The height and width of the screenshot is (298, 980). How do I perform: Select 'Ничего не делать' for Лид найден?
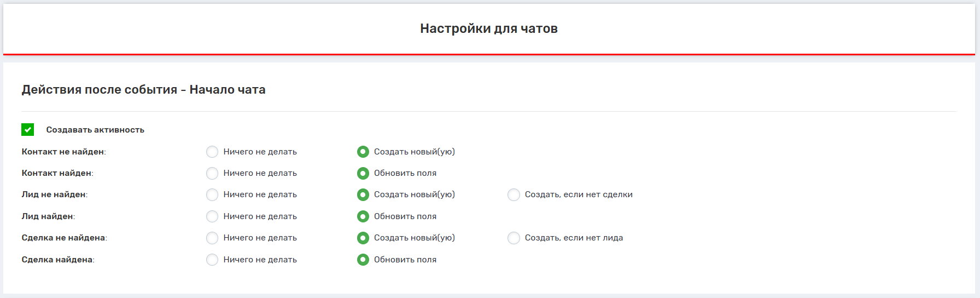(212, 216)
